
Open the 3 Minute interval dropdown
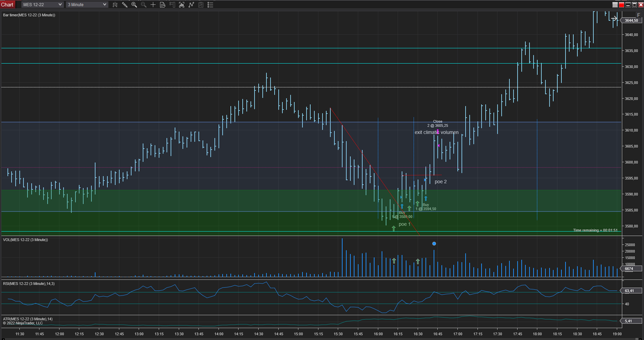[x=86, y=4]
